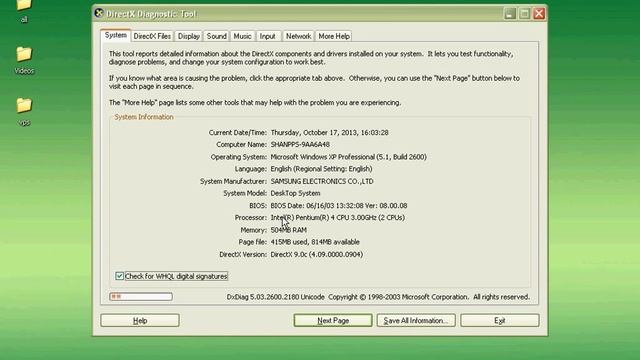Switch to the Input tab
Viewport: 640px width, 360px height.
[268, 36]
